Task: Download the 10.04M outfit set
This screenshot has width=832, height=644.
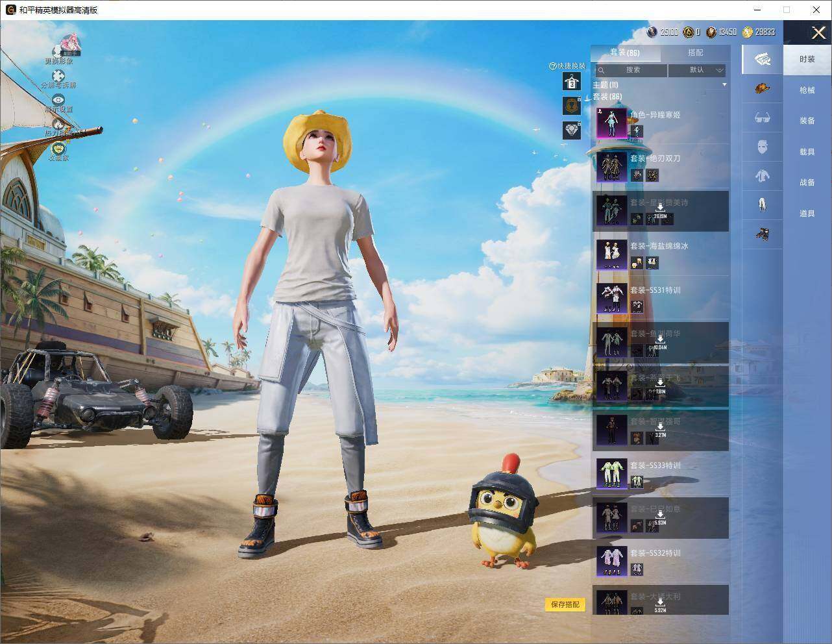Action: click(x=660, y=341)
